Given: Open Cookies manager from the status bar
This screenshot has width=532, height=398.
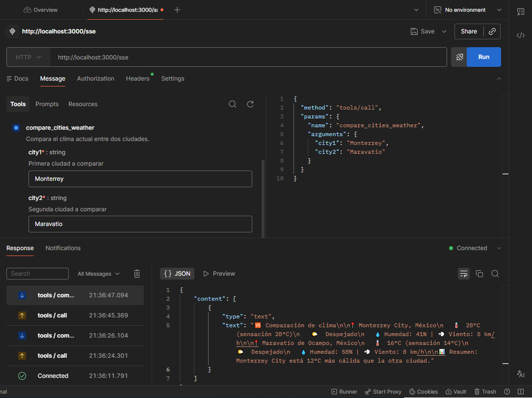Looking at the screenshot, I should tap(423, 392).
